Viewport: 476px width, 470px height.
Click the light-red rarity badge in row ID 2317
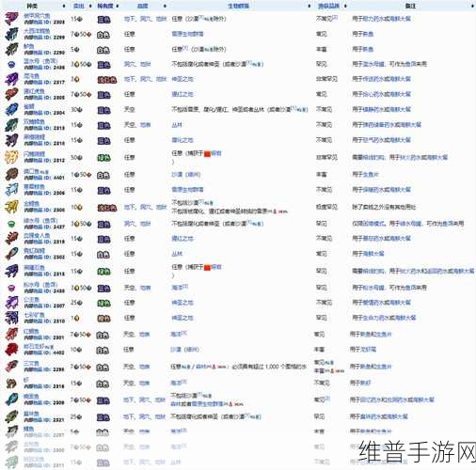pos(107,80)
